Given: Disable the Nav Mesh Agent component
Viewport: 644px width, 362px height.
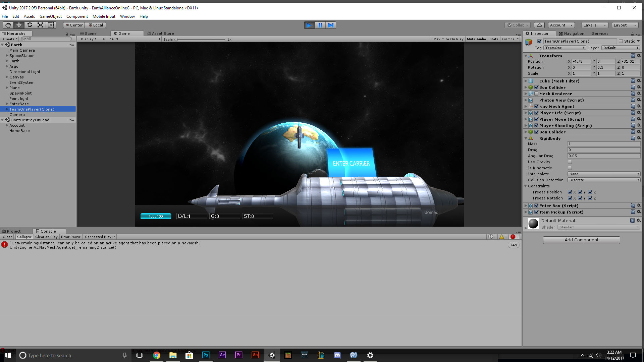Looking at the screenshot, I should click(x=536, y=106).
